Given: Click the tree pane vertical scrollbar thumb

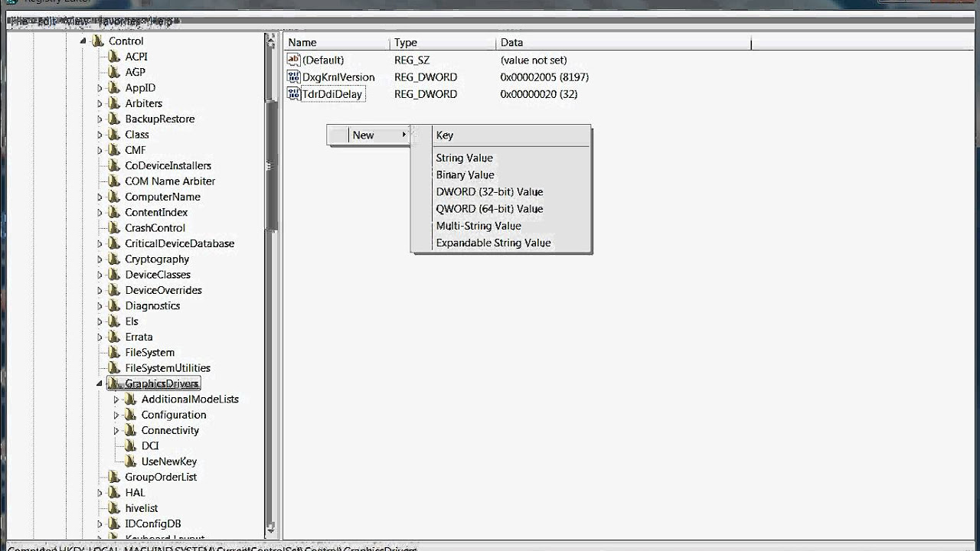Looking at the screenshot, I should click(270, 165).
